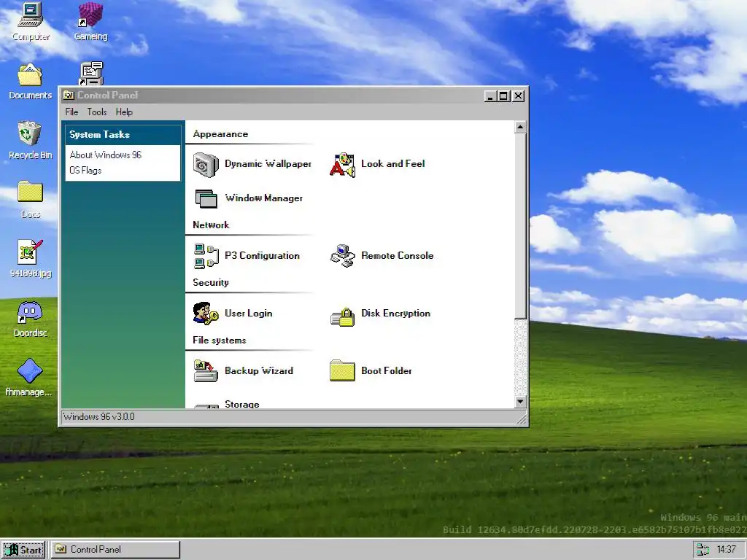This screenshot has width=747, height=560.
Task: Open the Disk Encryption padlock icon
Action: point(342,316)
